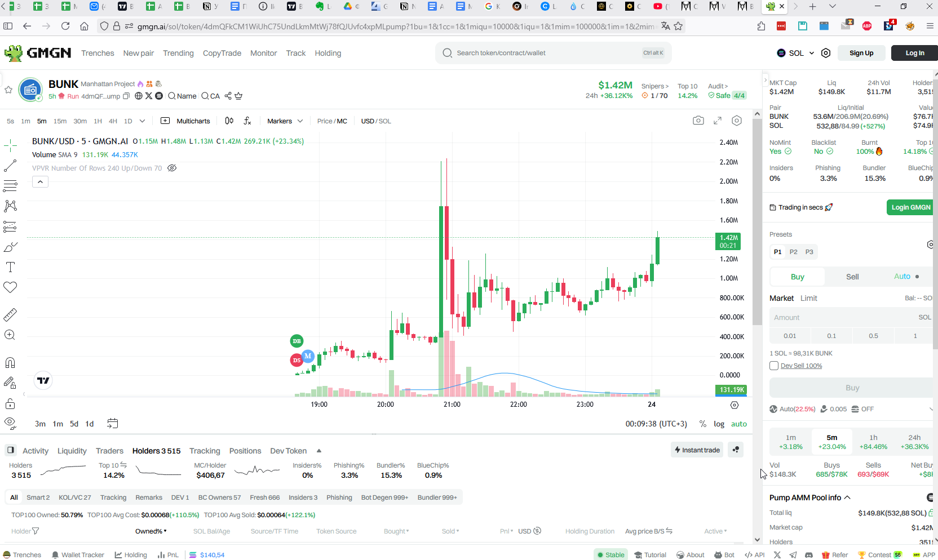Open BUNK website globe icon
The width and height of the screenshot is (938, 560).
point(139,96)
